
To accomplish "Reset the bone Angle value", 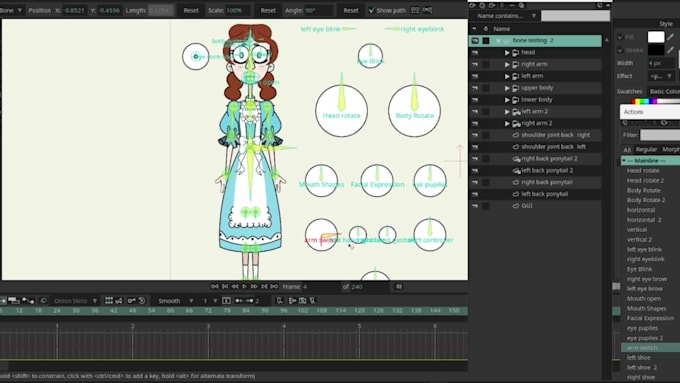I will [351, 10].
